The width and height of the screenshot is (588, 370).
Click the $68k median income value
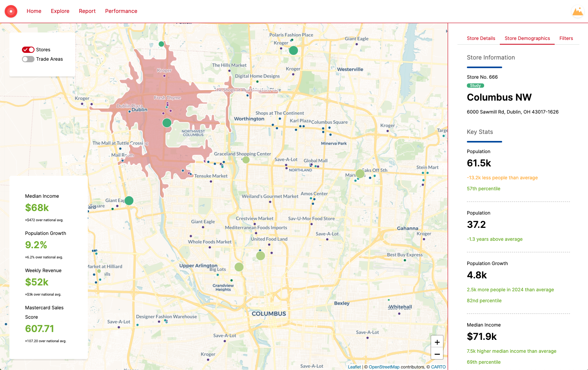(x=37, y=208)
